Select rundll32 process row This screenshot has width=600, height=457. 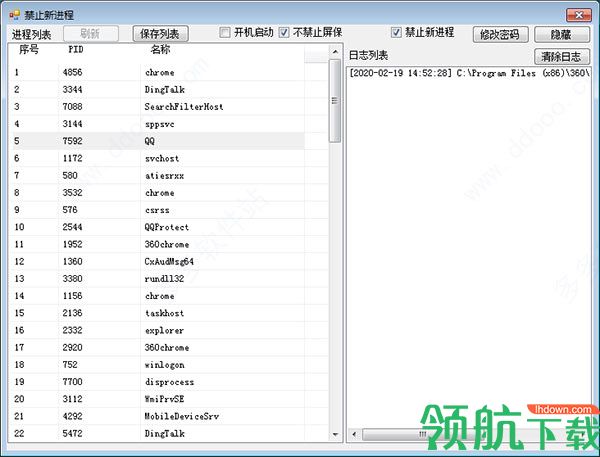coord(159,279)
